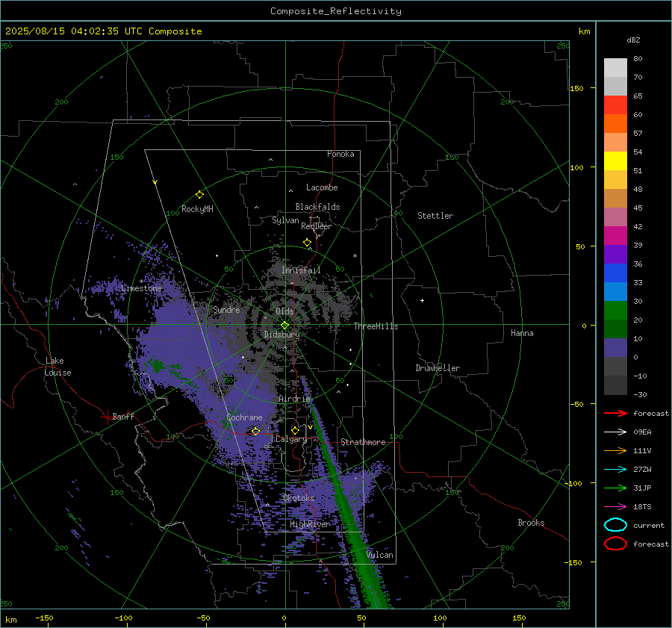This screenshot has width=672, height=628.
Task: Click the green 31JP arrow in legend
Action: [615, 488]
